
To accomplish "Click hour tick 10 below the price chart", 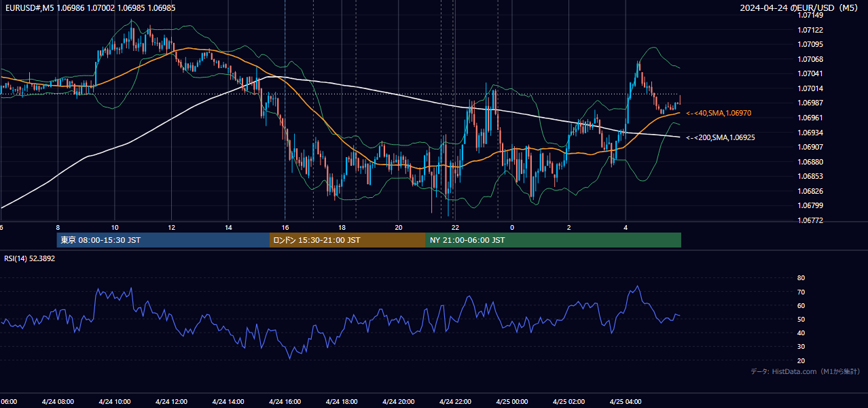I will [x=115, y=227].
